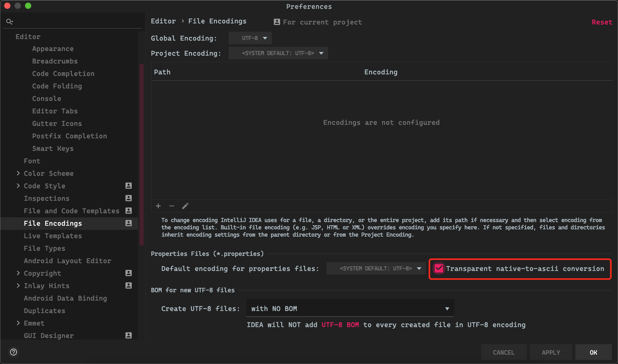This screenshot has height=364, width=618.
Task: Click the edit pencil icon
Action: pos(185,206)
